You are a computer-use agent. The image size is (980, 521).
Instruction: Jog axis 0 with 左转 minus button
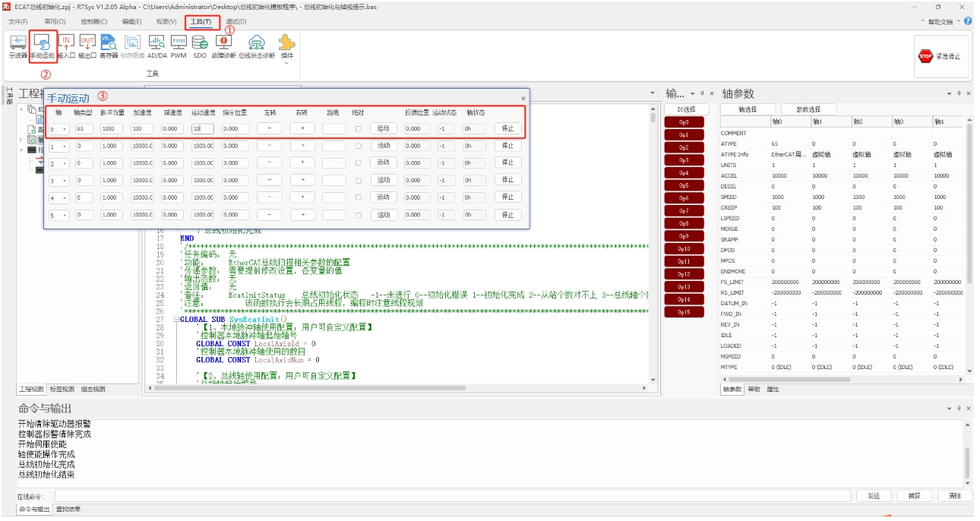(x=269, y=129)
